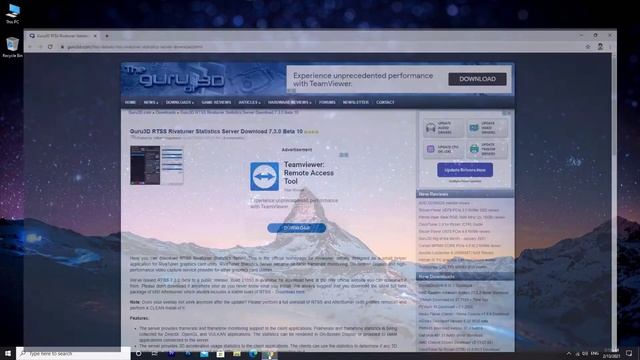Click the Update Printer Drivers tile
Viewport: 640px width, 360px height.
coord(487,149)
